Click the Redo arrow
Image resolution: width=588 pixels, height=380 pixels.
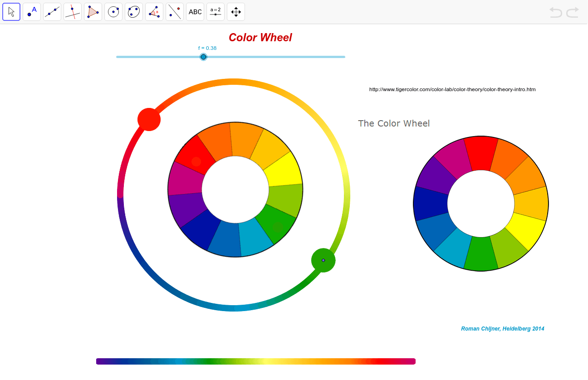click(573, 12)
